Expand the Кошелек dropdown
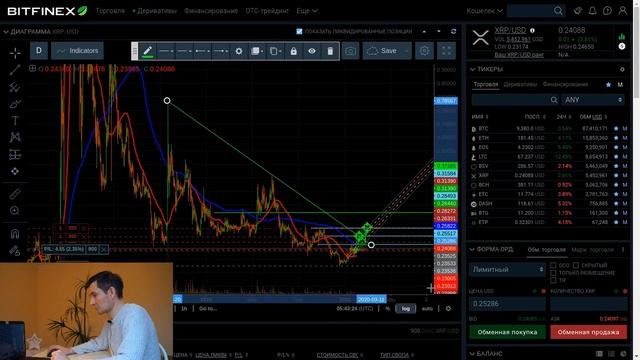640x360 pixels. (x=484, y=11)
